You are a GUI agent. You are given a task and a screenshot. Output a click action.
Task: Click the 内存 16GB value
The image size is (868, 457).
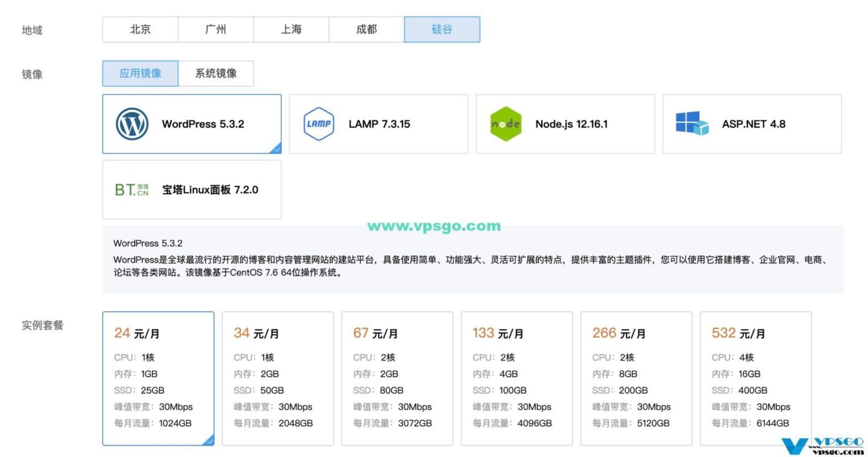tap(749, 374)
